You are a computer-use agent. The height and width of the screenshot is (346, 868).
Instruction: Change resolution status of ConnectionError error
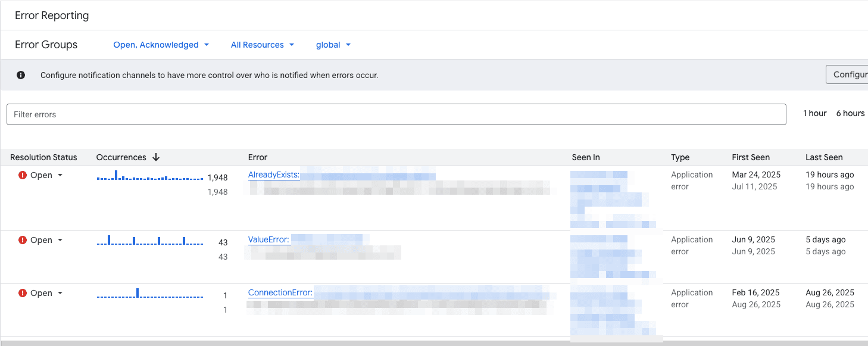click(x=46, y=293)
